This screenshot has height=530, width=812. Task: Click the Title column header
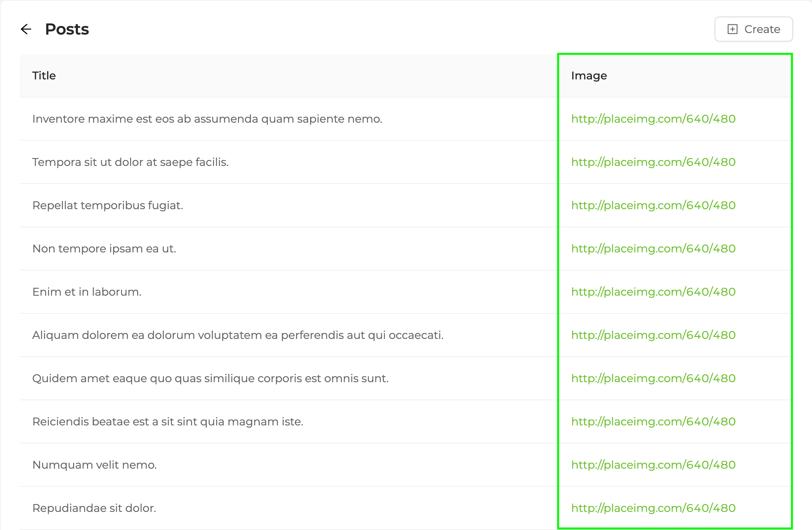pos(44,75)
